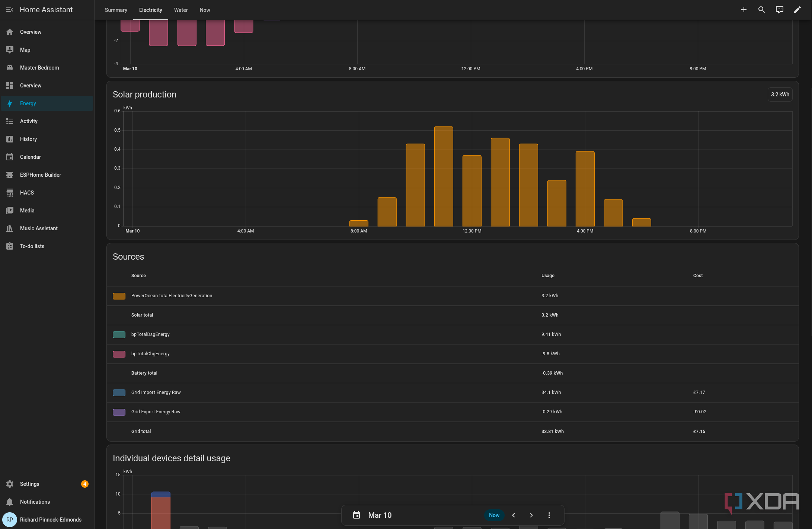Open search with magnifier icon
Image resolution: width=812 pixels, height=529 pixels.
(761, 10)
